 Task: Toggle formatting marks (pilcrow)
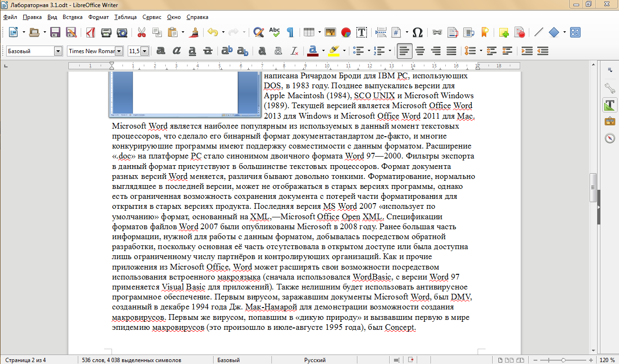290,32
